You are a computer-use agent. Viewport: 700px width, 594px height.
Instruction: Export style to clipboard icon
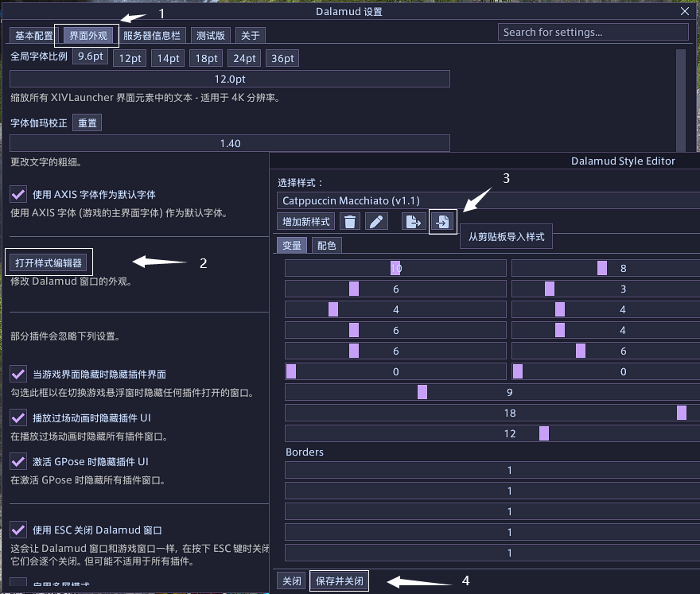(x=413, y=222)
